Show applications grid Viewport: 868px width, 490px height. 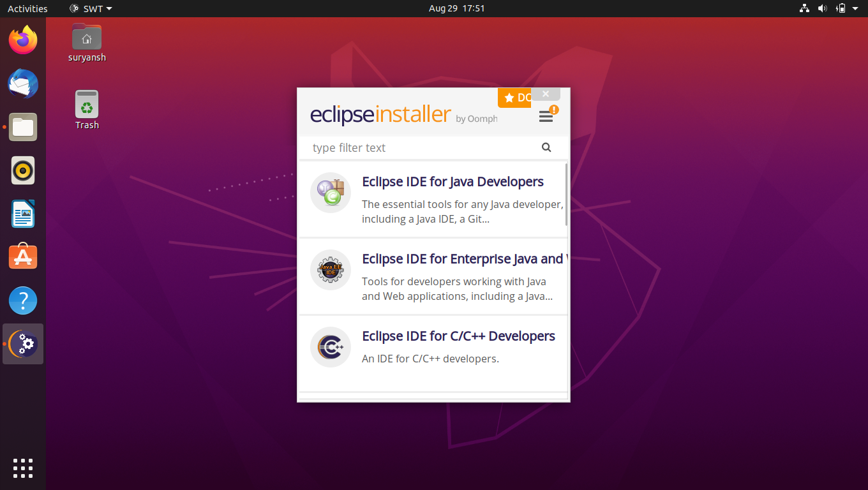(x=23, y=468)
